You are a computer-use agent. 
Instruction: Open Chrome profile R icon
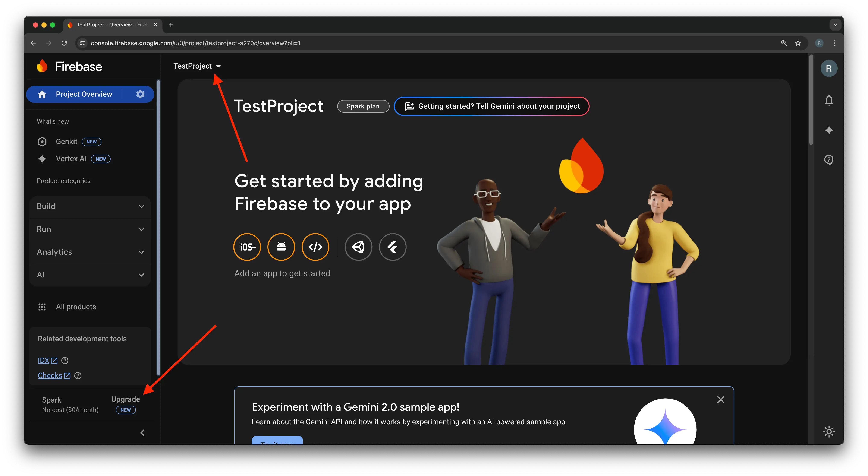[x=819, y=43]
